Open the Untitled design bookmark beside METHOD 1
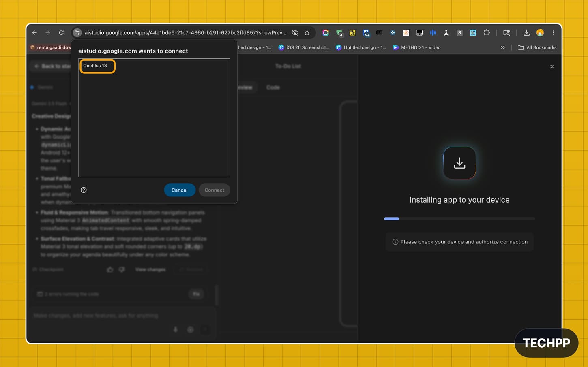Screen dimensions: 588x367 pyautogui.click(x=361, y=47)
